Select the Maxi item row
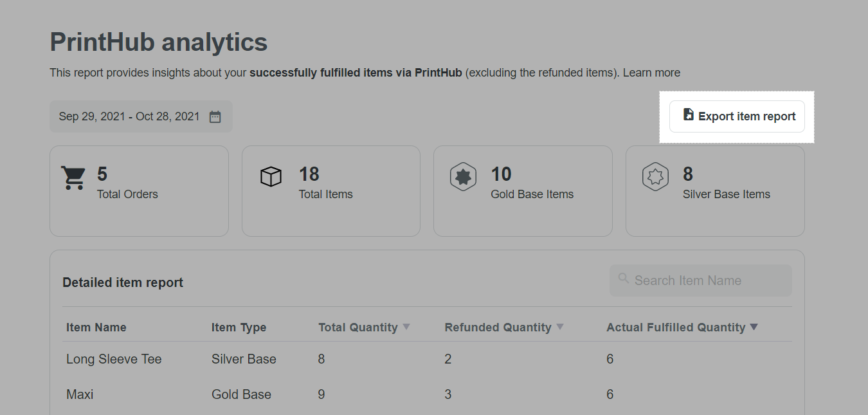The height and width of the screenshot is (415, 868). click(x=80, y=394)
